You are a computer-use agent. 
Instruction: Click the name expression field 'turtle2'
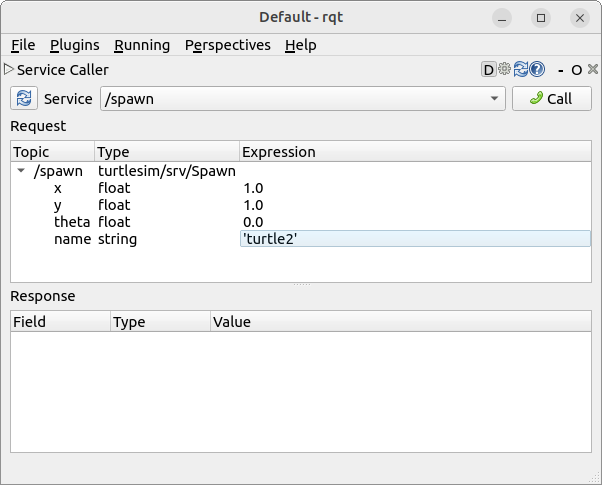pos(415,239)
